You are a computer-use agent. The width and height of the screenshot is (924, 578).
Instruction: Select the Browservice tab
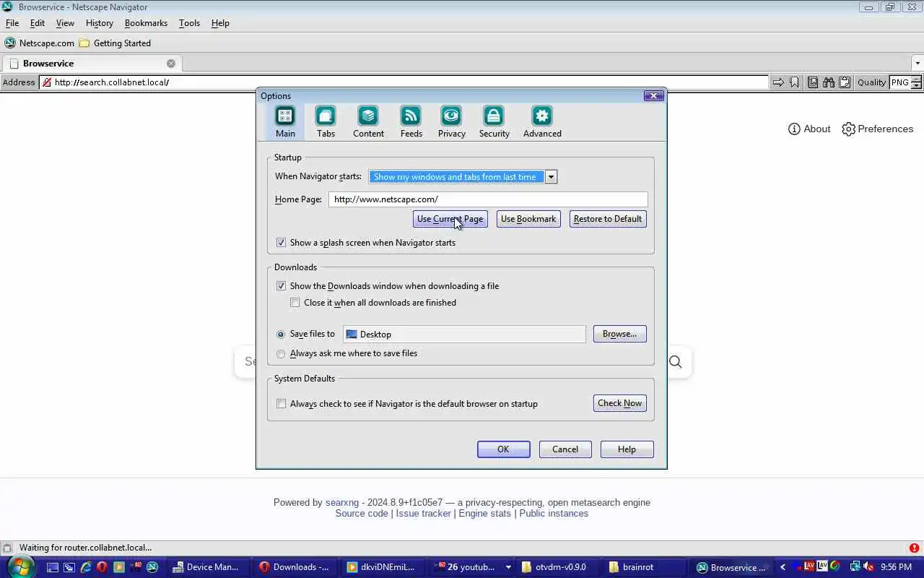[91, 64]
